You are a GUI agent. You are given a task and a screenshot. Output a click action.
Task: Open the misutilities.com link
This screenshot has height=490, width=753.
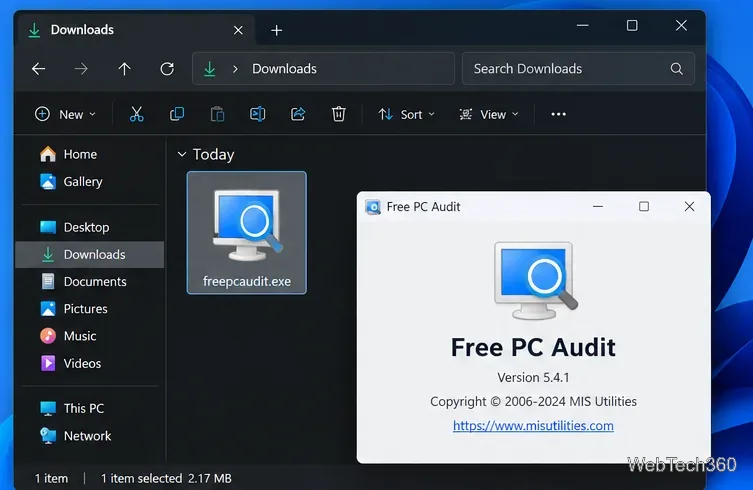point(533,426)
